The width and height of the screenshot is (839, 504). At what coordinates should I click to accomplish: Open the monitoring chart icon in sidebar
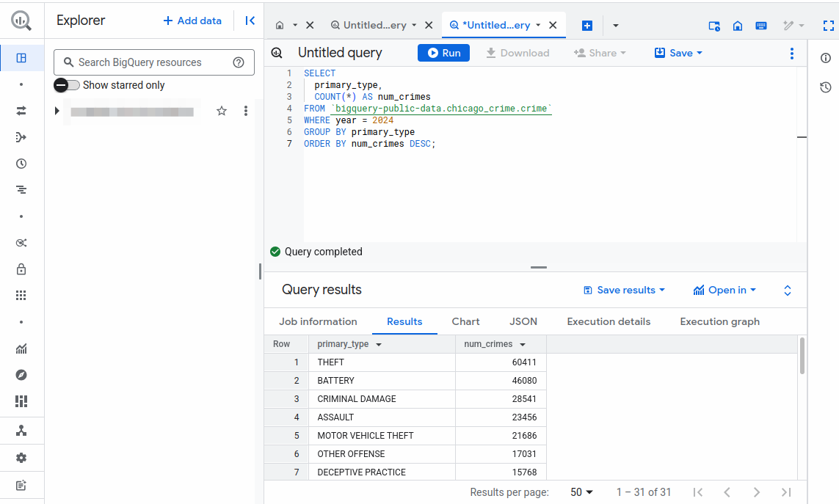pyautogui.click(x=21, y=349)
